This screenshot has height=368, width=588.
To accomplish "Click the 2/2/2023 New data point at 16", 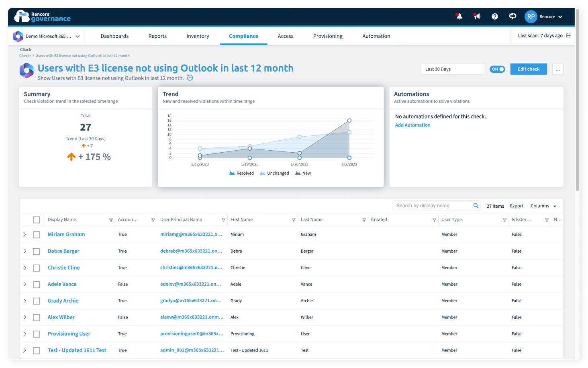I will coord(349,121).
